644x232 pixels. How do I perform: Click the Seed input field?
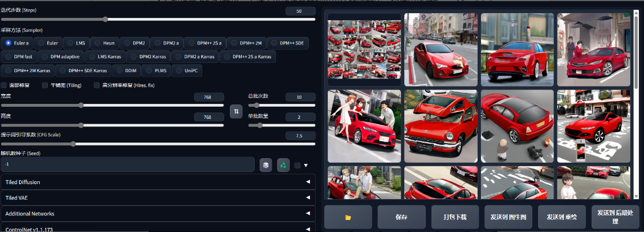[127, 165]
